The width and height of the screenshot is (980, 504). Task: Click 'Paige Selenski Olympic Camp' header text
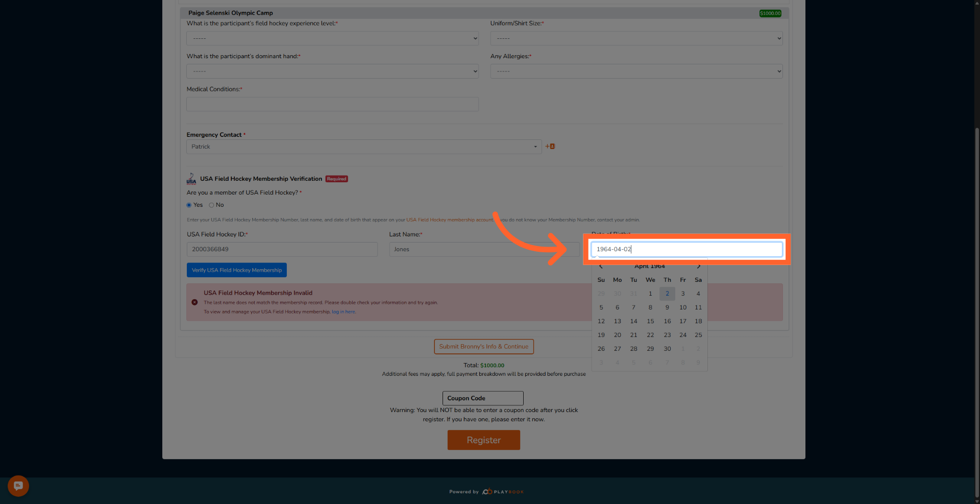coord(231,13)
